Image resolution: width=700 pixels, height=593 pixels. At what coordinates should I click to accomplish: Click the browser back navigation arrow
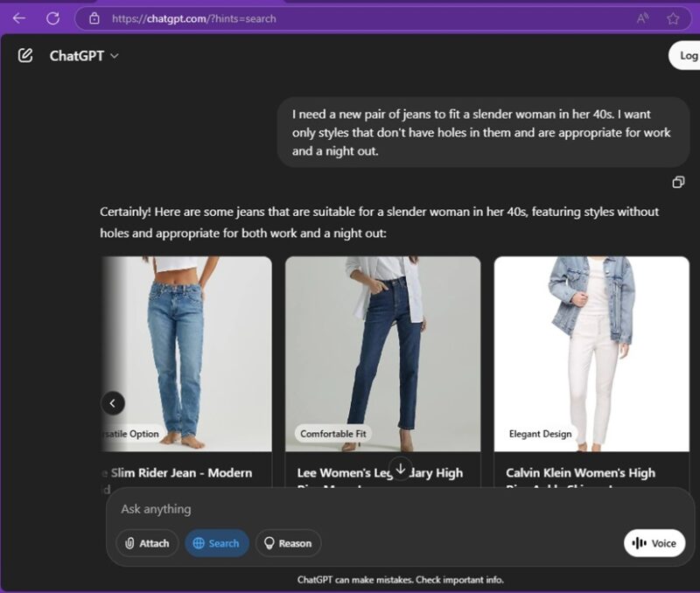pos(19,17)
